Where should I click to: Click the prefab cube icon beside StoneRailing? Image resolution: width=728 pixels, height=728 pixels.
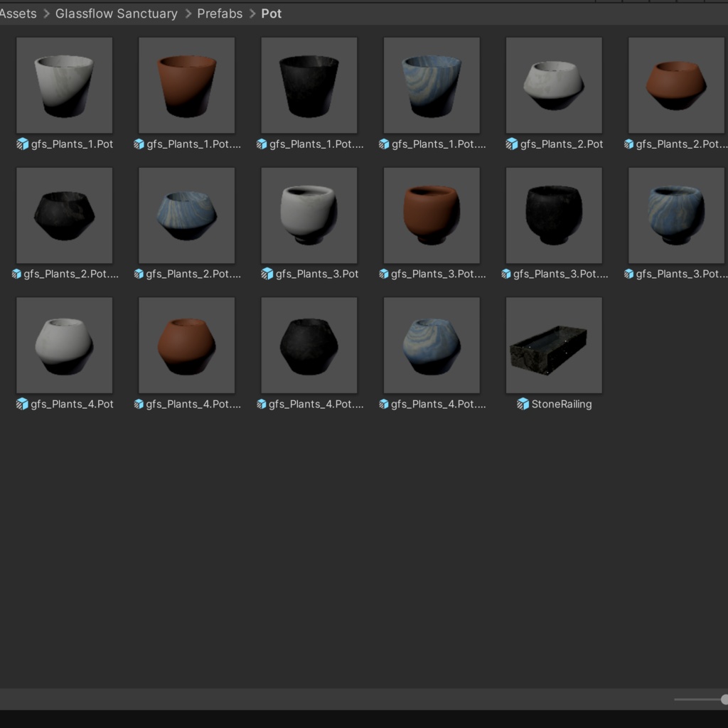click(x=523, y=404)
